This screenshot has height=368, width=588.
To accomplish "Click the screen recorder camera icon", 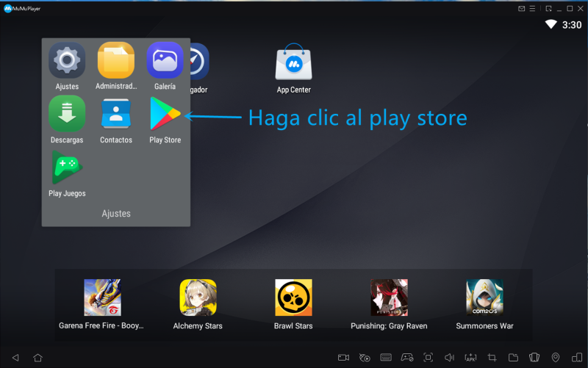I will pos(343,358).
